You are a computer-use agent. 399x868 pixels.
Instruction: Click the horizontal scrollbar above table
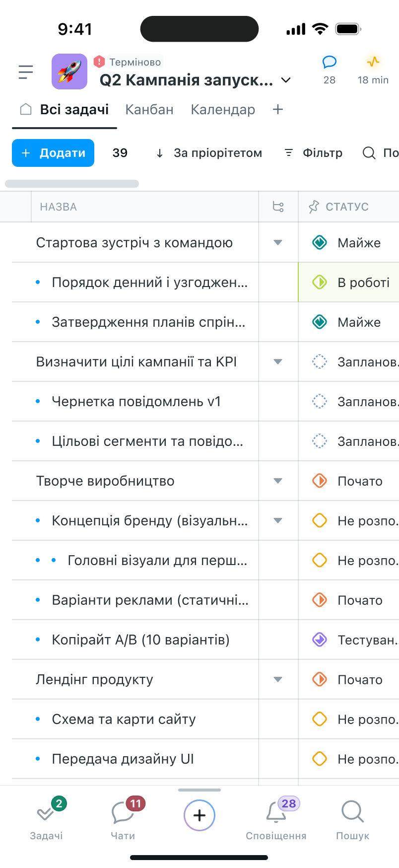(72, 184)
